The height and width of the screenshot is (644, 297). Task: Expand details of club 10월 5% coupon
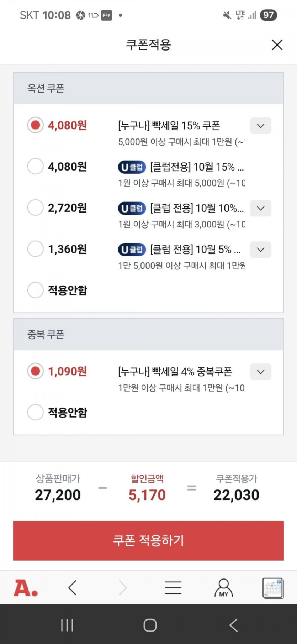[260, 250]
